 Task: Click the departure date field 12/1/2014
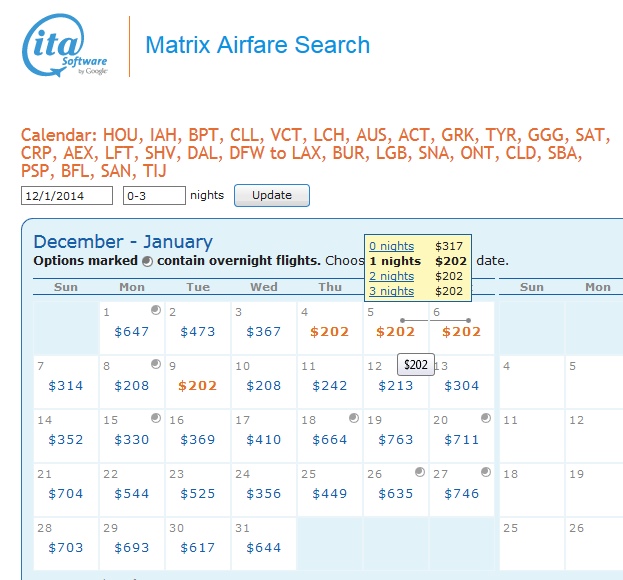(x=66, y=196)
